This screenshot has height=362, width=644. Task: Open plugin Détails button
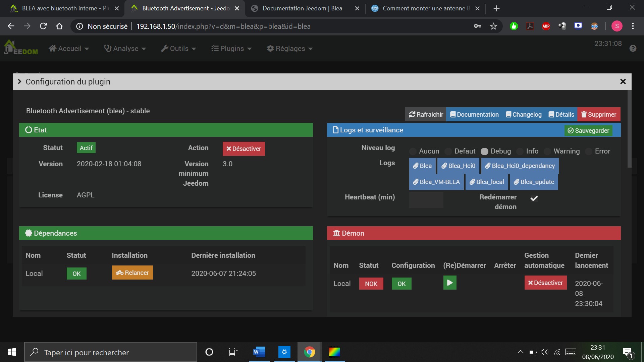pos(561,114)
